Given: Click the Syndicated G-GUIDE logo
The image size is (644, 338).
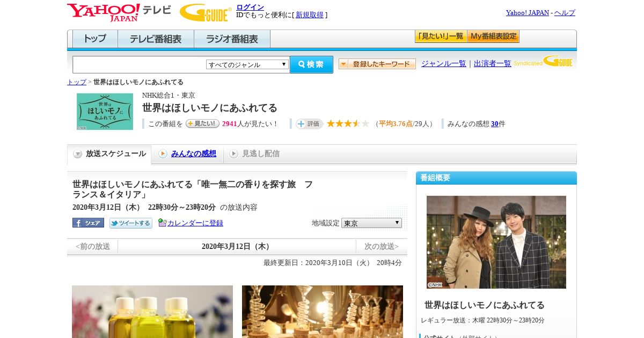Looking at the screenshot, I should click(543, 62).
